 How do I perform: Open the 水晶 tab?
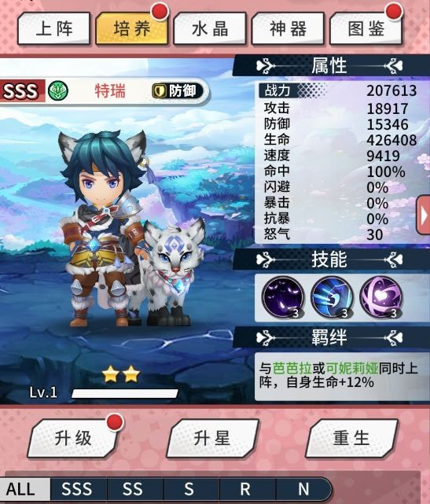pyautogui.click(x=210, y=28)
